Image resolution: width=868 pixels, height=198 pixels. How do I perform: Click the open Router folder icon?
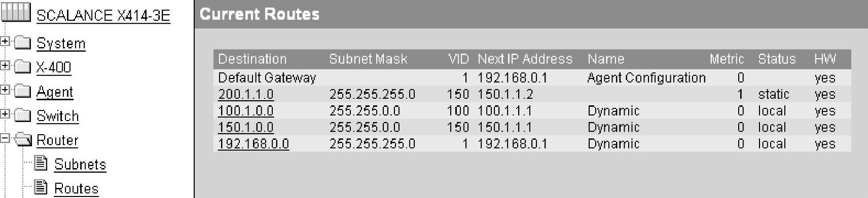pyautogui.click(x=23, y=140)
